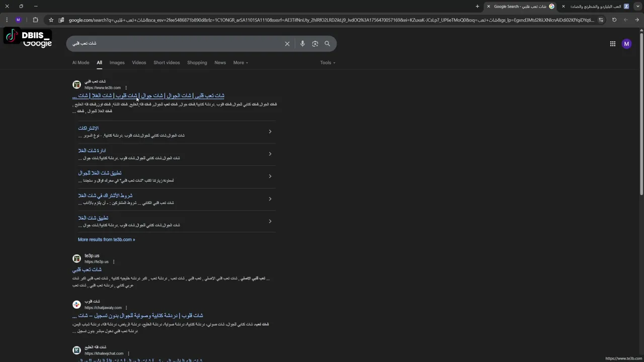The height and width of the screenshot is (362, 644).
Task: Open the Google account avatar M
Action: pos(626,44)
